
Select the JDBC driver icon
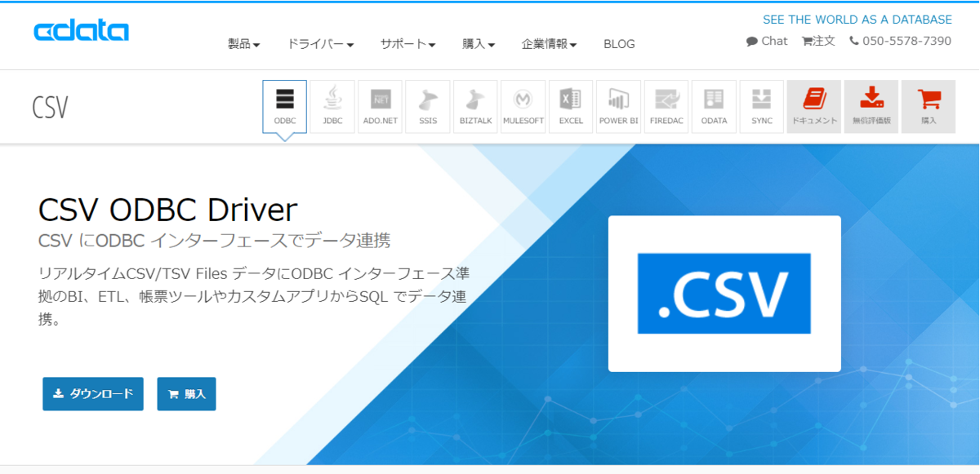pos(332,106)
